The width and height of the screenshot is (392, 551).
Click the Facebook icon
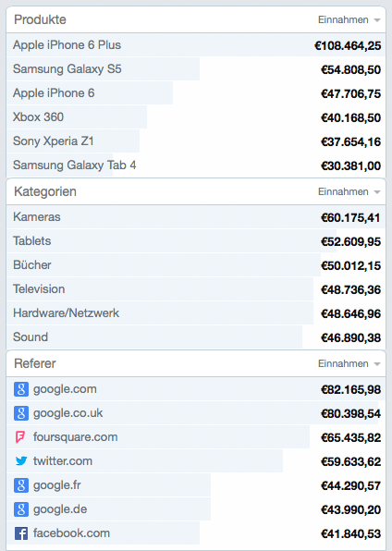[x=21, y=533]
